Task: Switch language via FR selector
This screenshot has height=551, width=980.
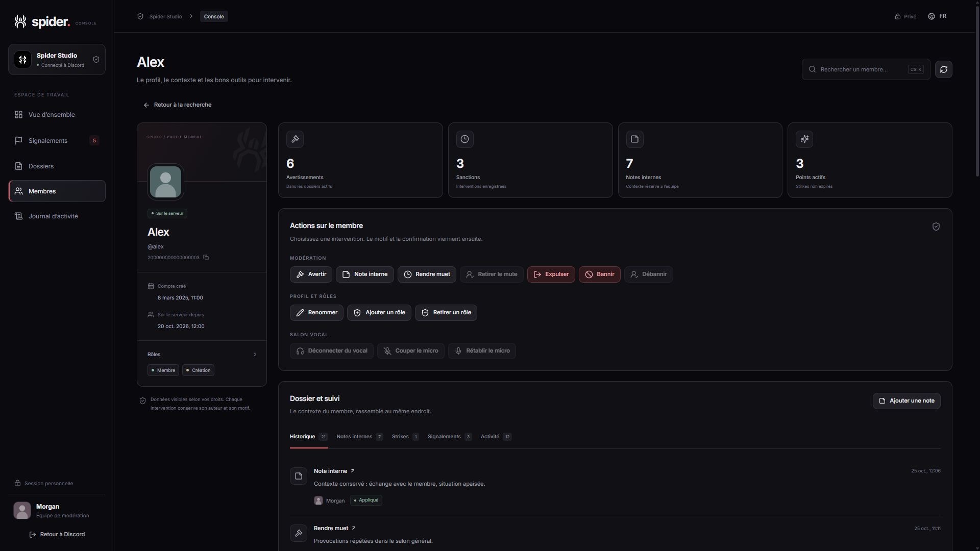Action: (937, 16)
